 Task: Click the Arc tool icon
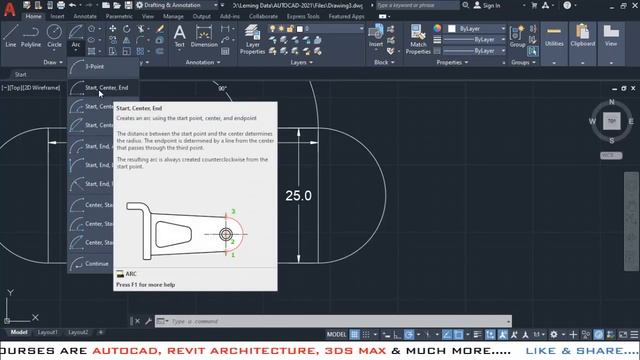coord(76,32)
